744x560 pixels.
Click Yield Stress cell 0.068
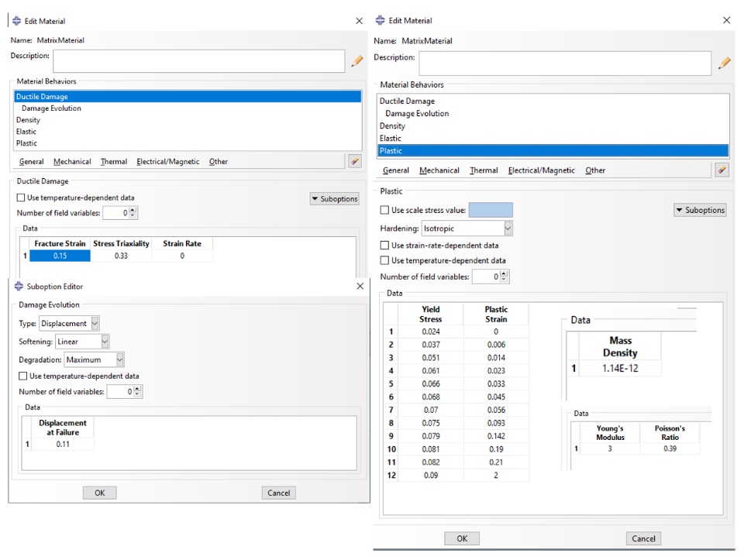click(431, 397)
